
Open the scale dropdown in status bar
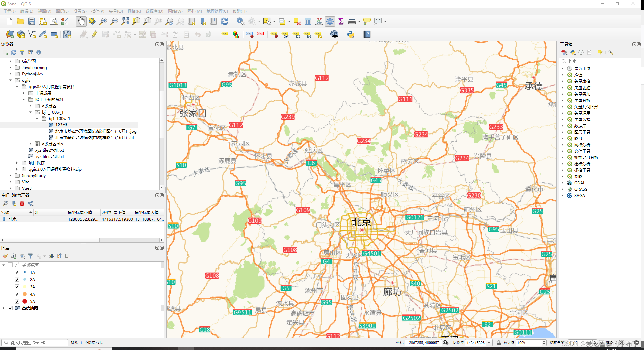coord(489,343)
